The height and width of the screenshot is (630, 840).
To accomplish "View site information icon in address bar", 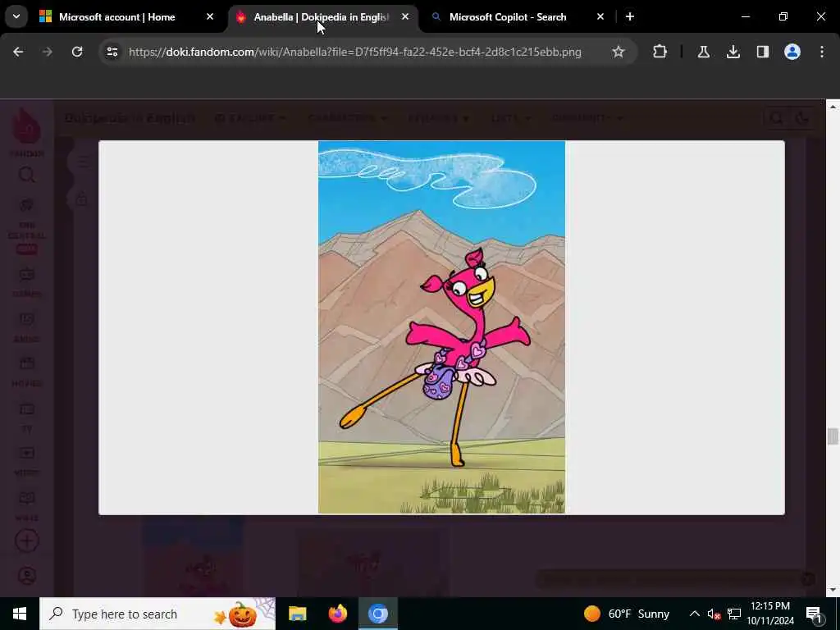I will pyautogui.click(x=112, y=52).
